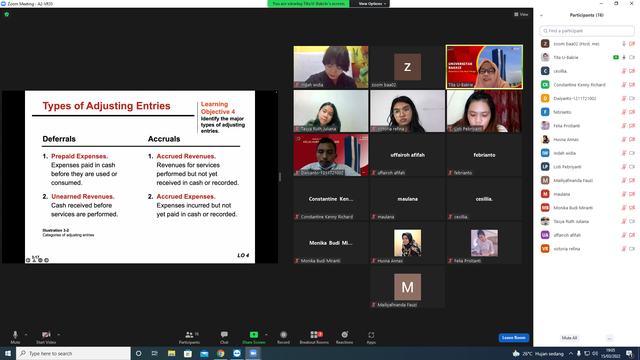This screenshot has height=360, width=640.
Task: Click the taskbar 'Type here to search' box
Action: point(73,353)
